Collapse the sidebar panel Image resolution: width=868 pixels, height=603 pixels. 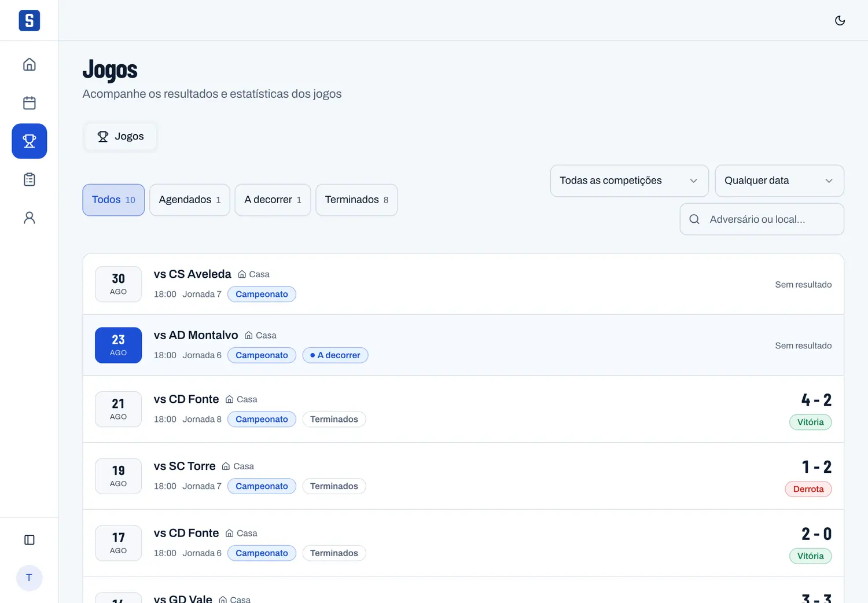pyautogui.click(x=30, y=540)
